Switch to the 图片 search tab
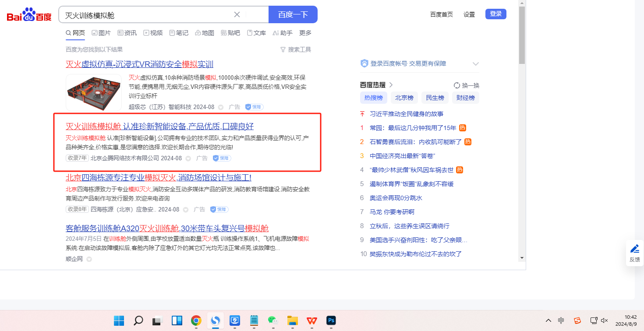Screen dimensions: 644x331 coord(101,33)
